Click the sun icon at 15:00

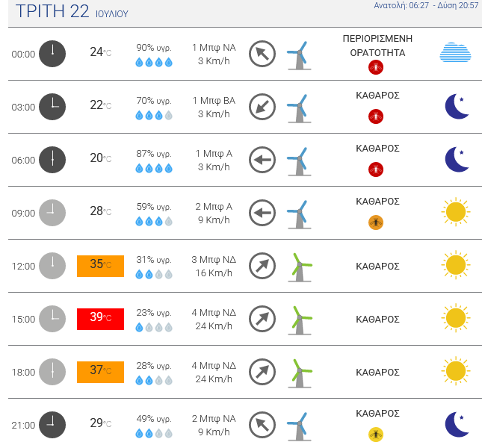tap(456, 319)
